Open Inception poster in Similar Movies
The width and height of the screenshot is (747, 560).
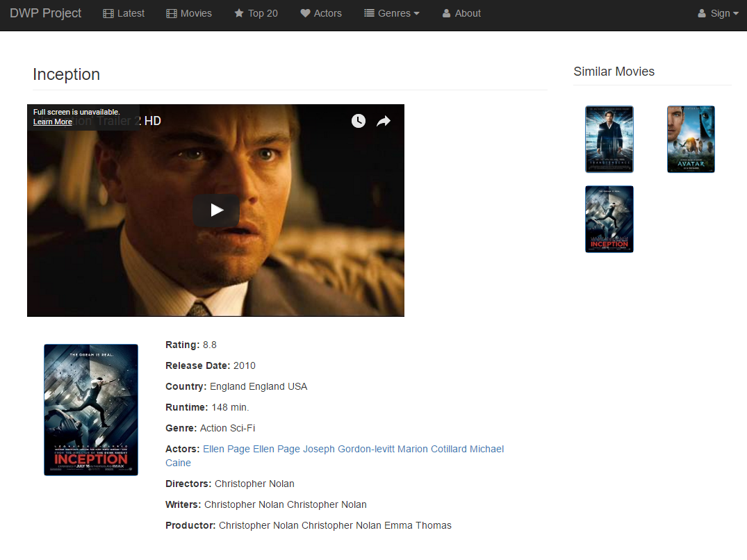click(609, 219)
